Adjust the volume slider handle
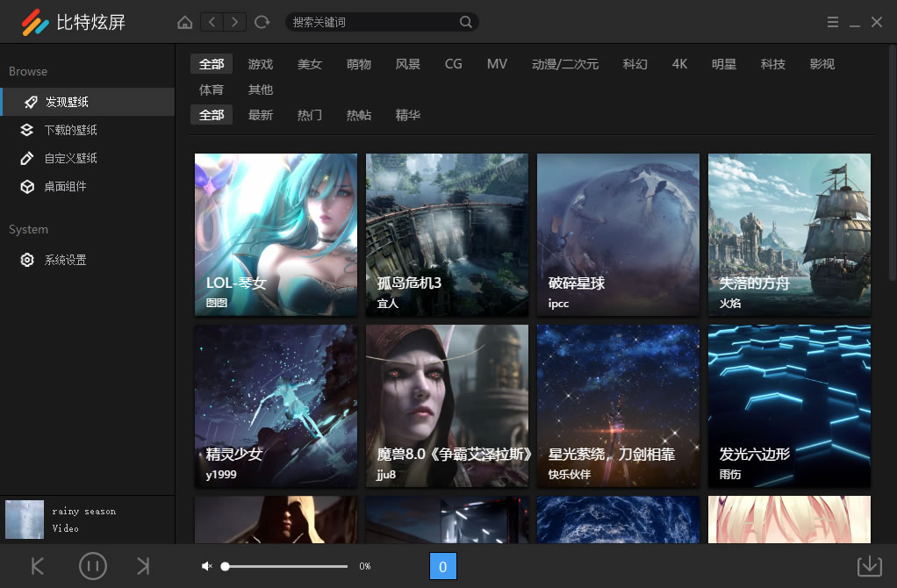897x588 pixels. (x=226, y=566)
